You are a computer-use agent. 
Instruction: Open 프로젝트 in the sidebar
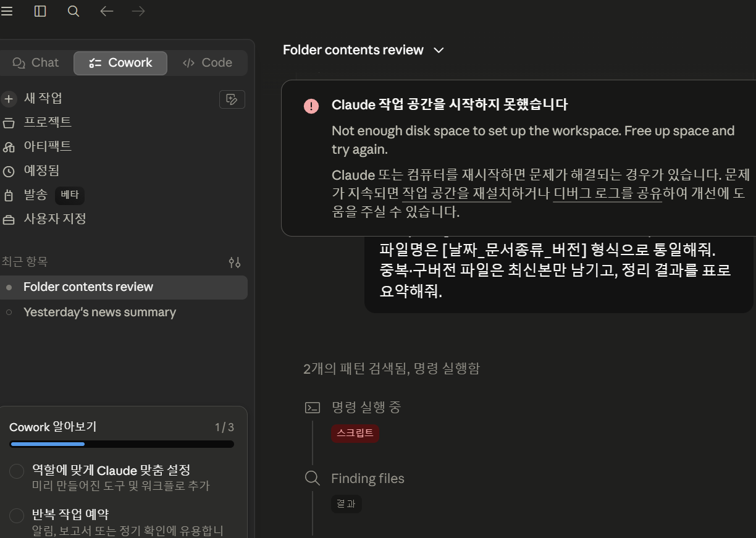(x=48, y=122)
